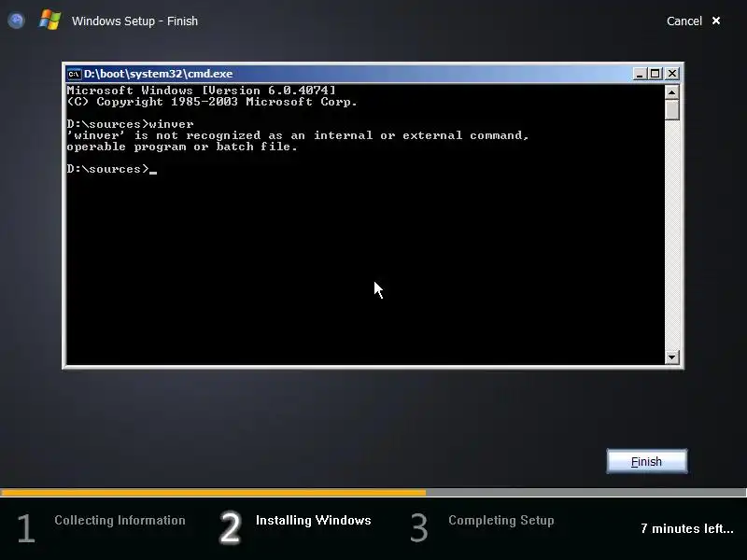Click the Copyright 1985-2003 Microsoft Corp line
Viewport: 747px width, 560px height.
212,102
